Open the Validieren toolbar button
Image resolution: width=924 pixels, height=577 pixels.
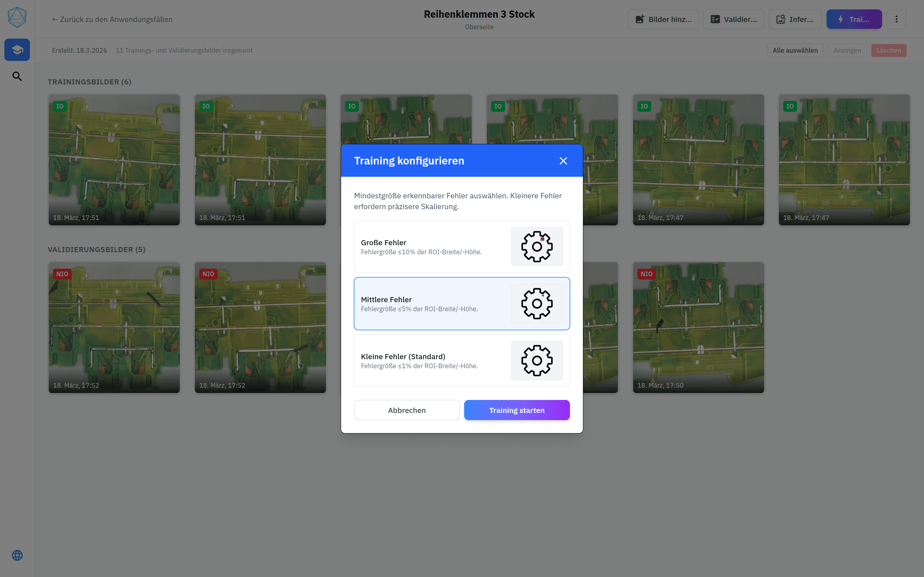click(x=733, y=19)
